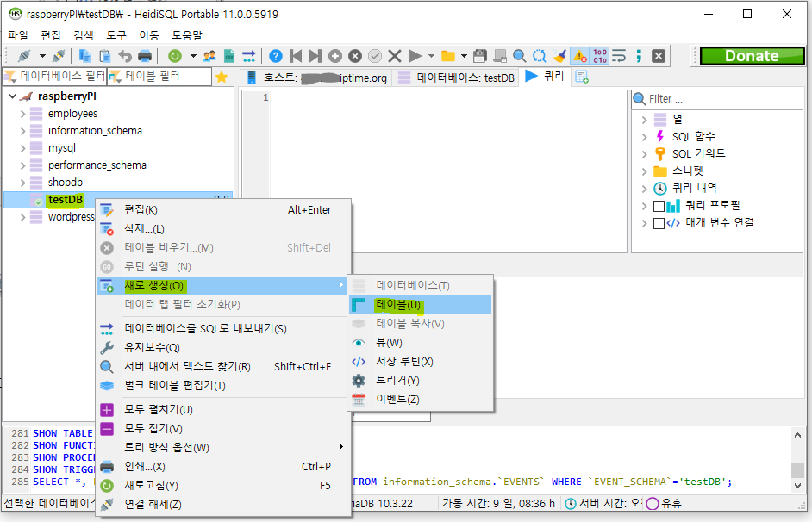Select 데이터베이스를 SQL로 내보내기(S)
The width and height of the screenshot is (812, 522).
coord(224,328)
